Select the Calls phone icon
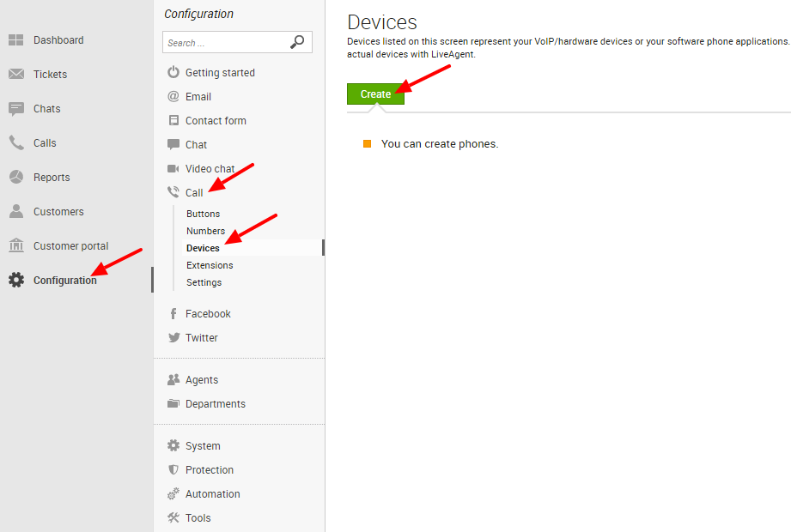This screenshot has height=532, width=791. (16, 142)
